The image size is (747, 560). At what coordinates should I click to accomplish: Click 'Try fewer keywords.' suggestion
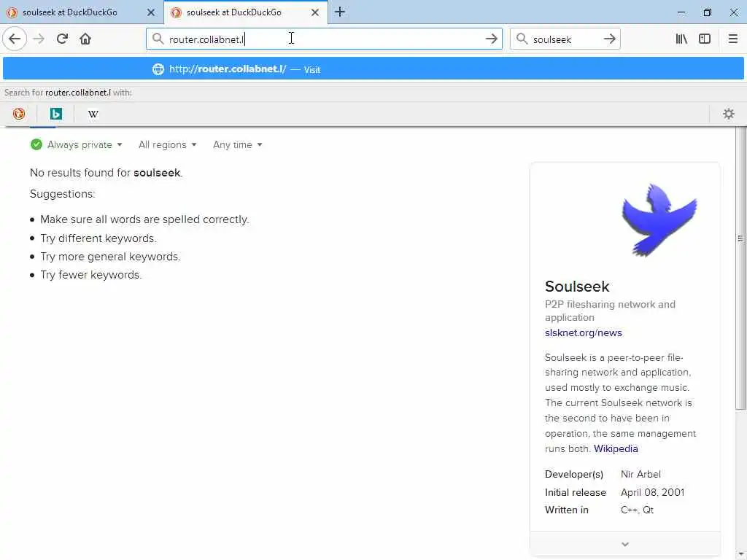click(x=91, y=275)
